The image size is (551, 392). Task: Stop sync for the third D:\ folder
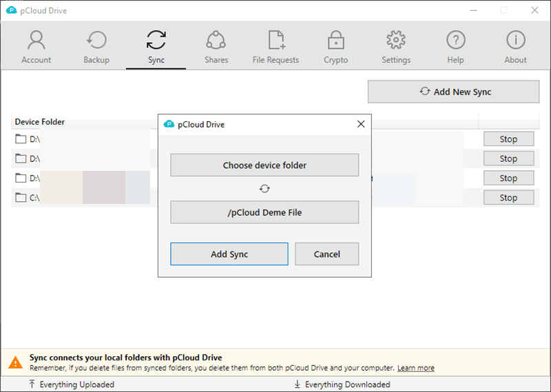(508, 178)
